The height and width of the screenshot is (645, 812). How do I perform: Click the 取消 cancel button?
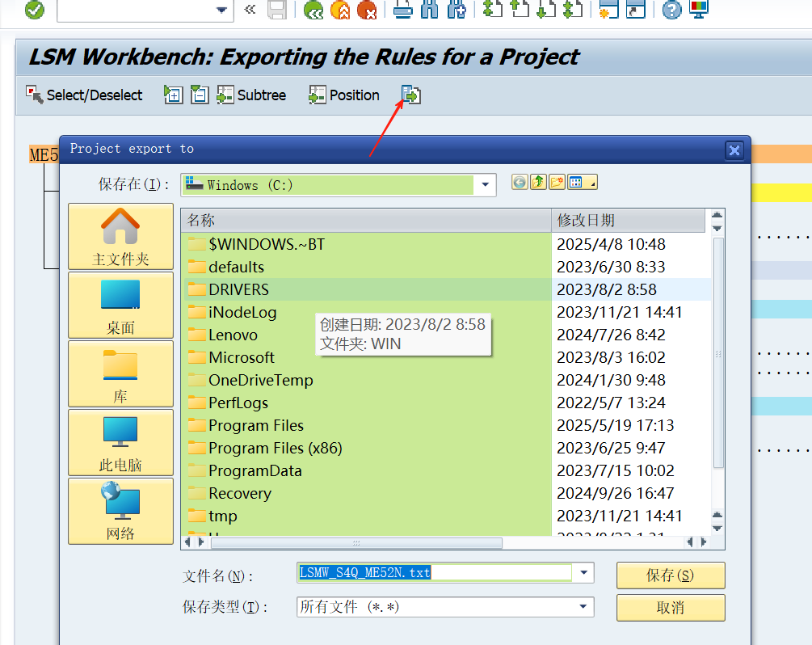pyautogui.click(x=671, y=607)
